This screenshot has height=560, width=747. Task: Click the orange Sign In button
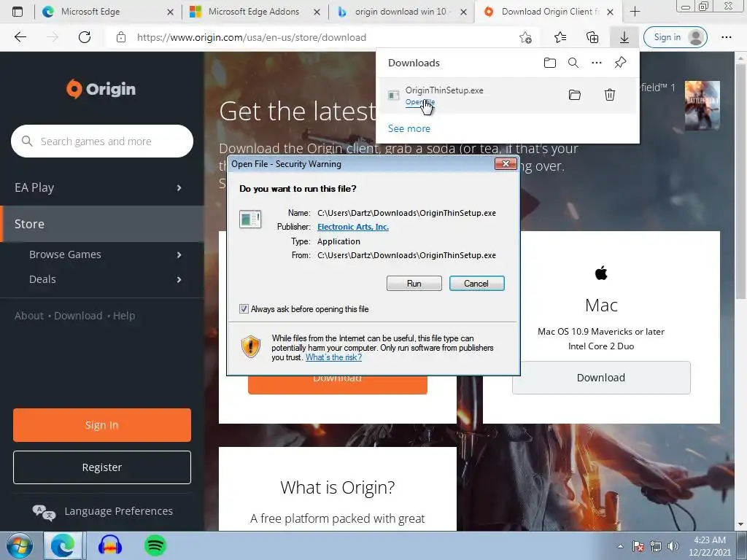point(102,425)
